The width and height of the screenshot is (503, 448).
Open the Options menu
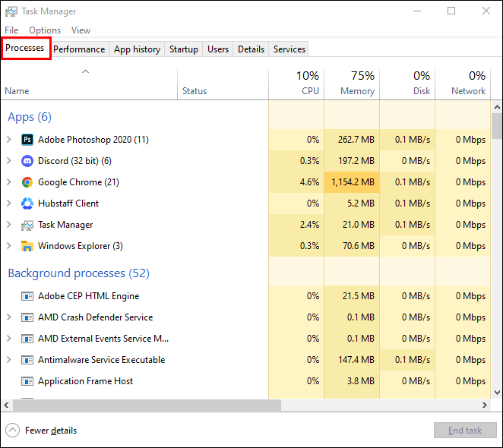coord(45,30)
